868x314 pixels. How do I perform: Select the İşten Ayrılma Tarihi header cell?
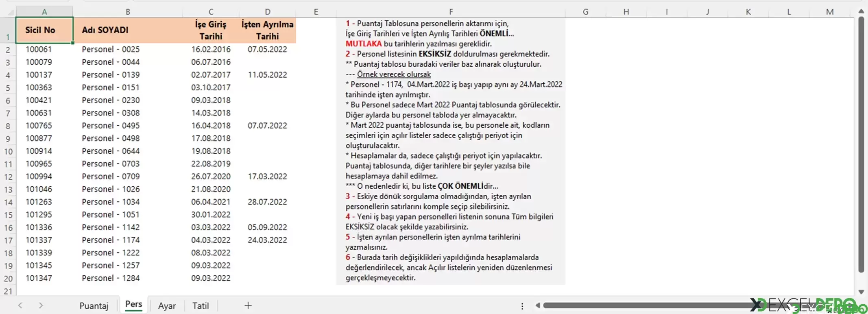pyautogui.click(x=267, y=30)
